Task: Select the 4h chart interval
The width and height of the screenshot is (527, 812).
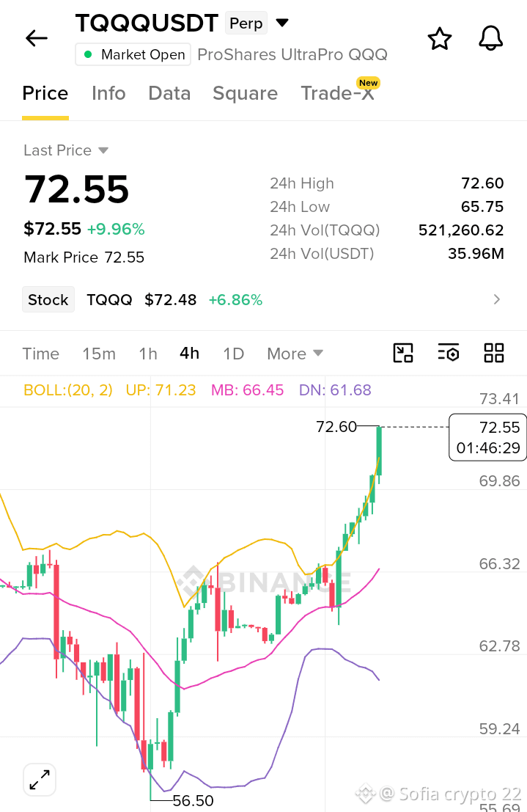Action: coord(190,354)
